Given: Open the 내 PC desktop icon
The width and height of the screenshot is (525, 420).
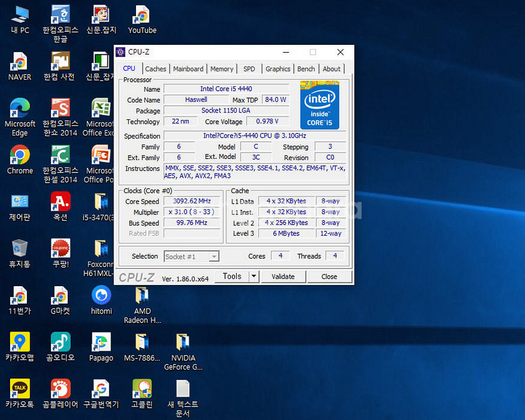Looking at the screenshot, I should [20, 20].
